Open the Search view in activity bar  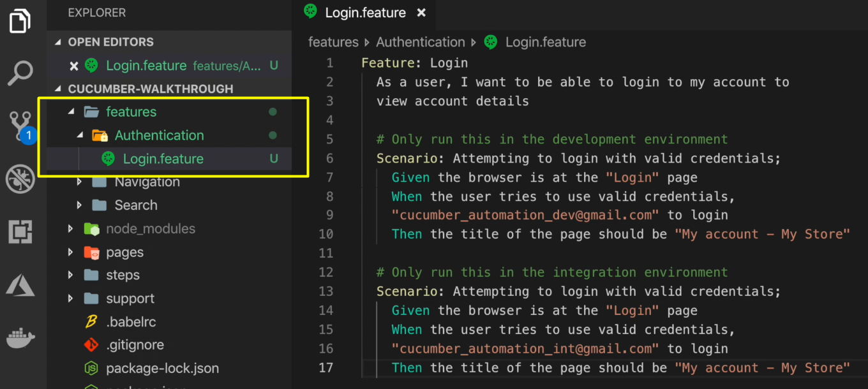coord(20,73)
